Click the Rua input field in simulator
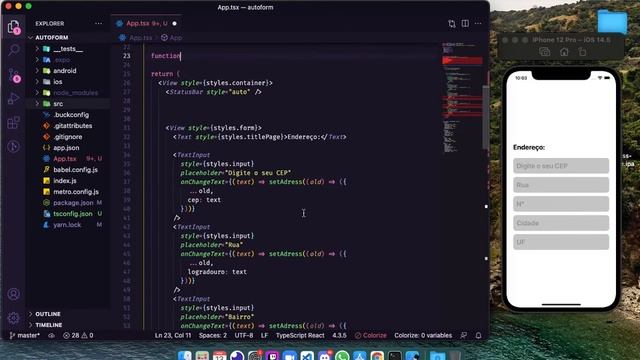 pyautogui.click(x=561, y=185)
